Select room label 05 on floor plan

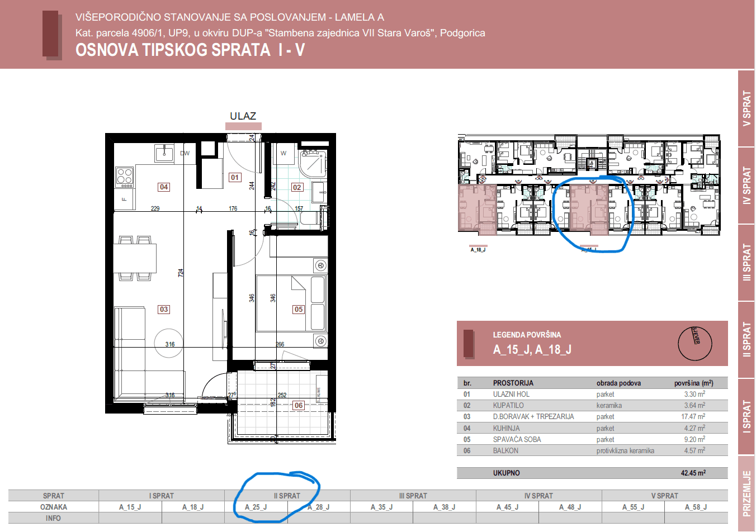(299, 309)
